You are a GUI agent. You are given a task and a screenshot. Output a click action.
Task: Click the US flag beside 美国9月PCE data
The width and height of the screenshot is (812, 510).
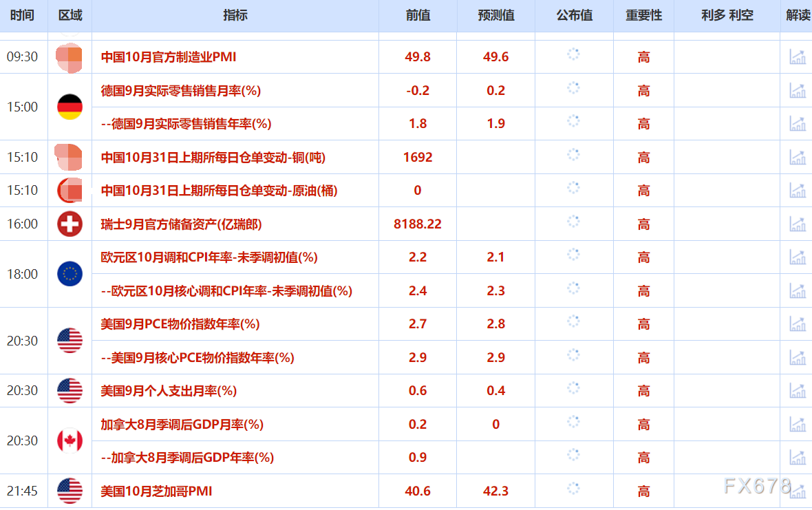69,340
